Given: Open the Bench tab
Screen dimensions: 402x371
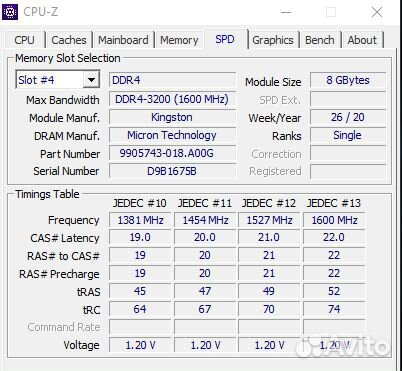Looking at the screenshot, I should coord(320,40).
